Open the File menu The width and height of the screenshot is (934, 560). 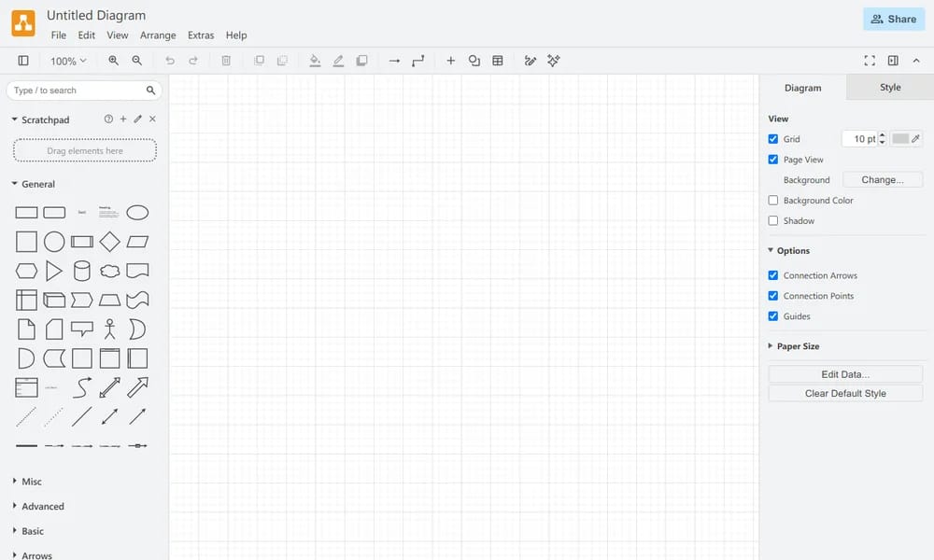58,35
